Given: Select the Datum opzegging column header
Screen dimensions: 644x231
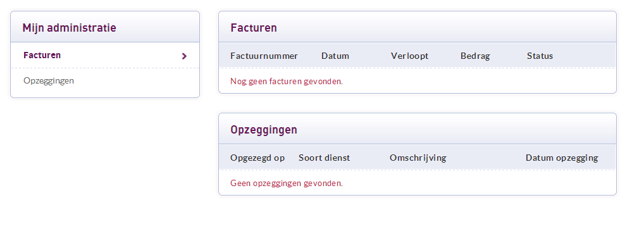Looking at the screenshot, I should (562, 158).
